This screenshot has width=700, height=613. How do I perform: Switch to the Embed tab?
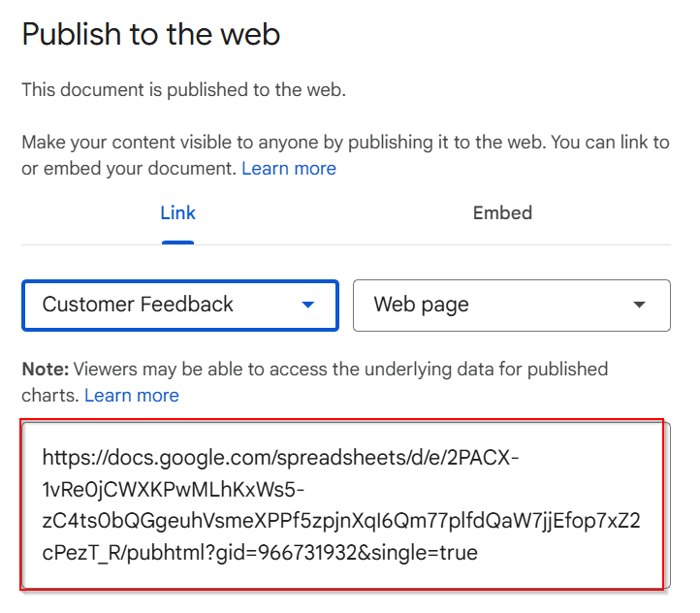point(502,213)
